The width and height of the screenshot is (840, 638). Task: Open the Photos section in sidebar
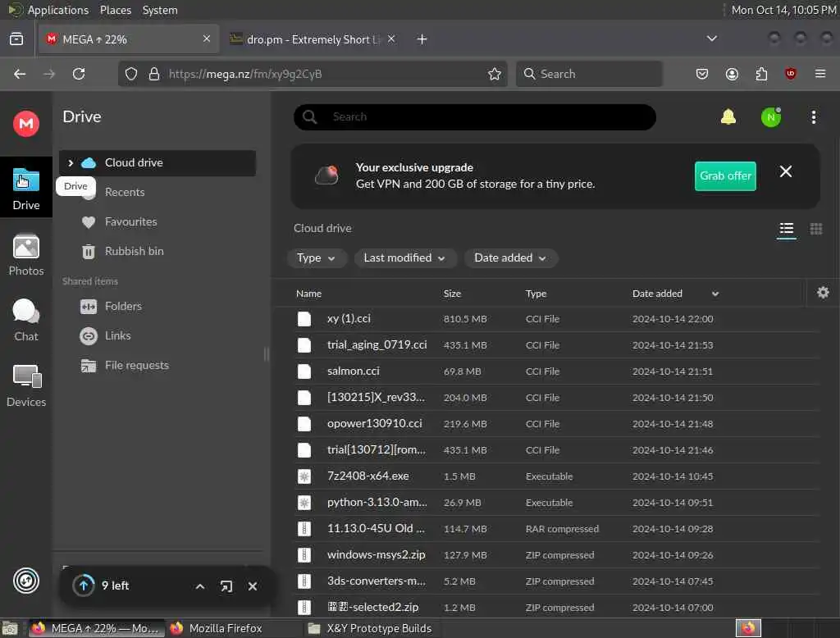click(25, 255)
